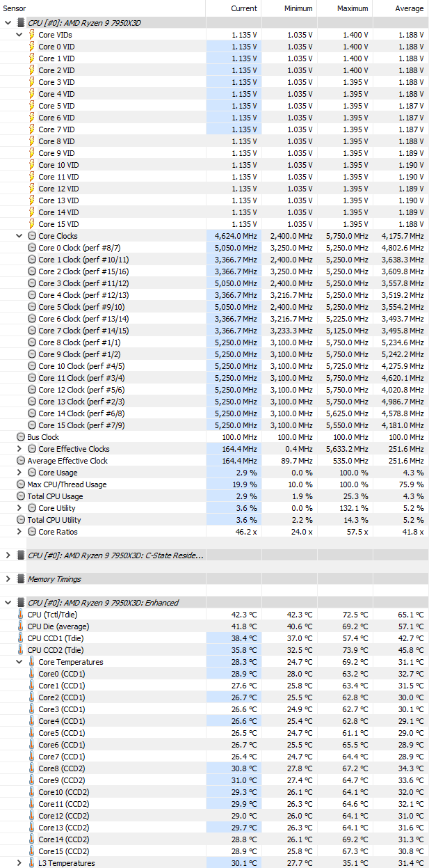Expand the C-State Residency section
This screenshot has width=429, height=868.
8,555
